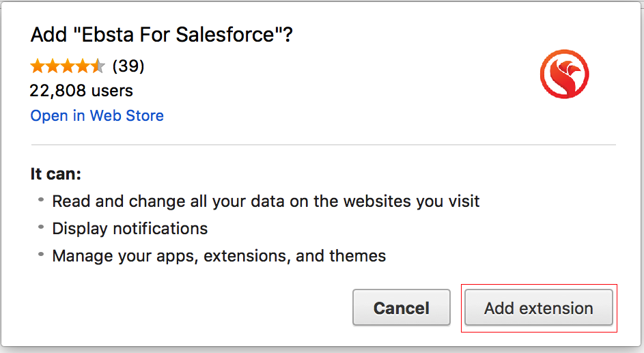
Task: Click the half-filled fifth rating star
Action: tap(98, 66)
